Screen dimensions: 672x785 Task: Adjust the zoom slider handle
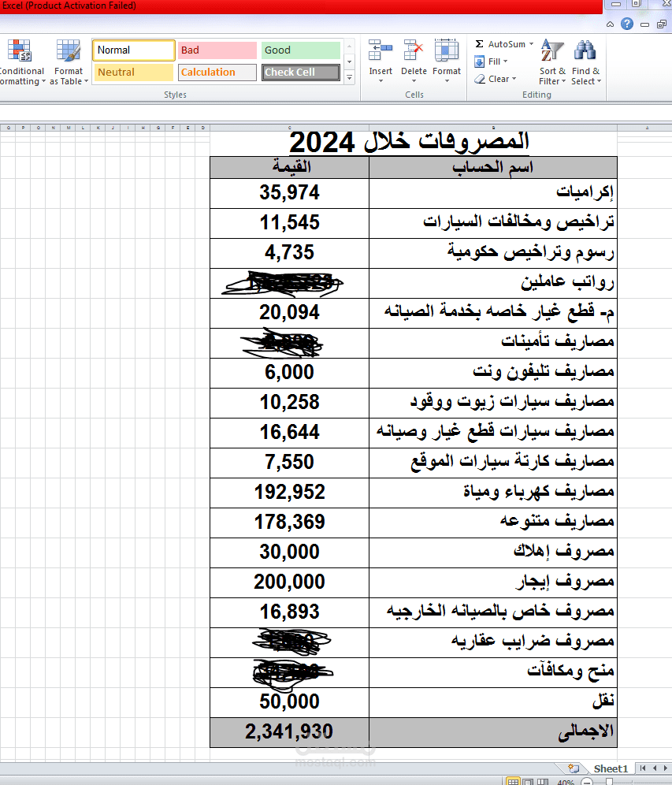pyautogui.click(x=609, y=782)
